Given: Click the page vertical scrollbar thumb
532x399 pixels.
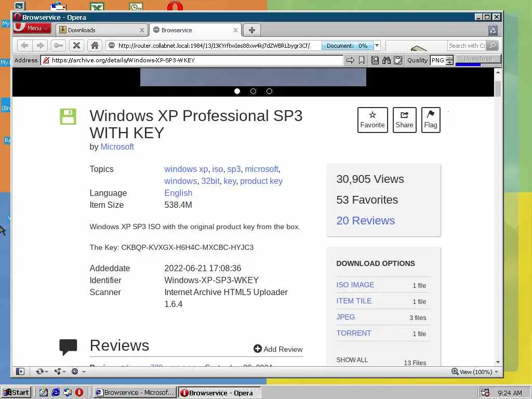Looking at the screenshot, I should 498,89.
